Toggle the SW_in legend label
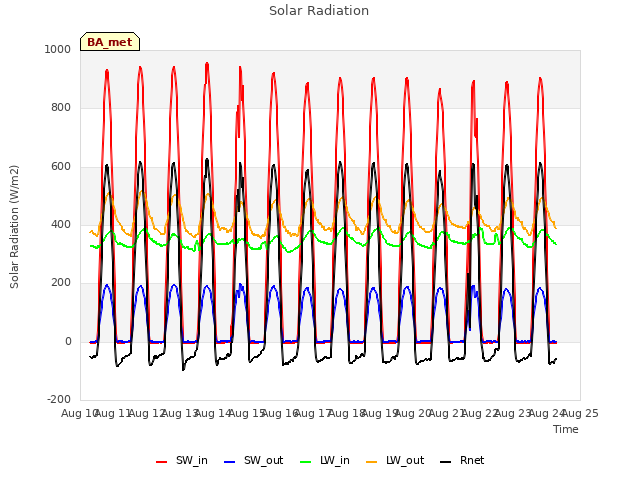Image resolution: width=640 pixels, height=480 pixels. tap(192, 460)
